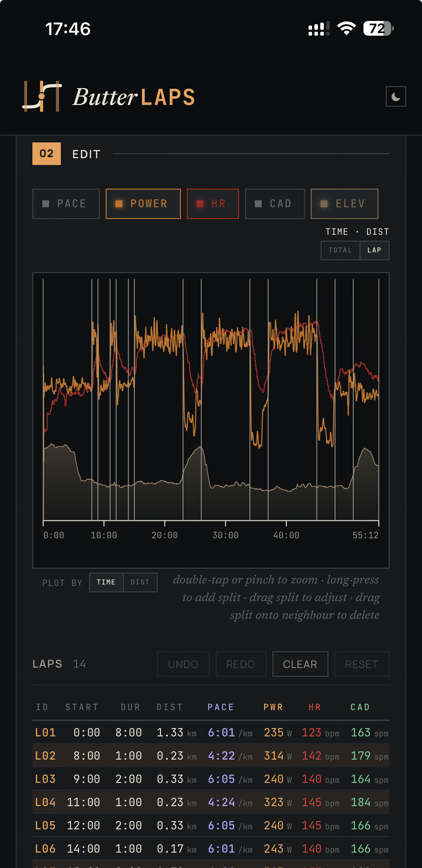Click L05 pace value 6:05 /km
Image resolution: width=422 pixels, height=868 pixels.
click(x=230, y=825)
